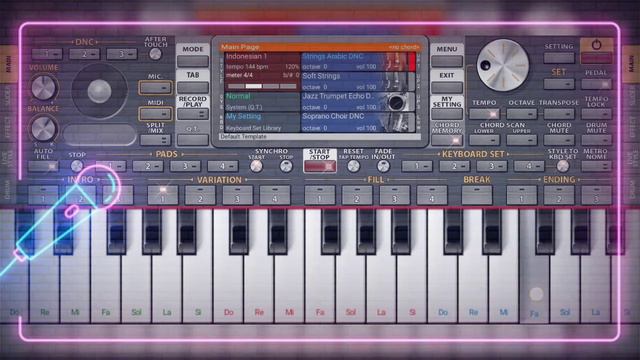Screen dimensions: 640x360
Task: Click the TEMPO button
Action: (484, 114)
